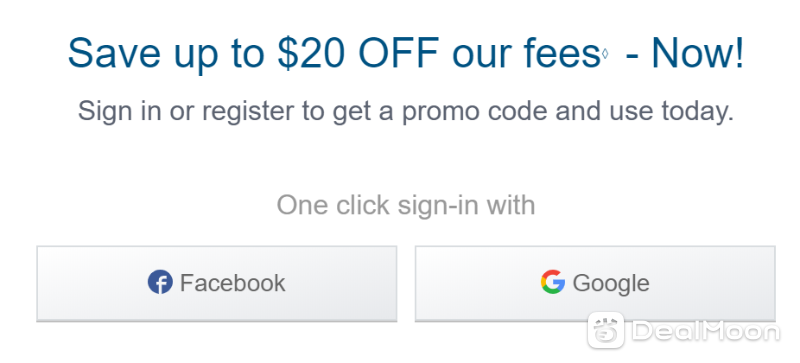Click the Facebook text label

coord(232,283)
